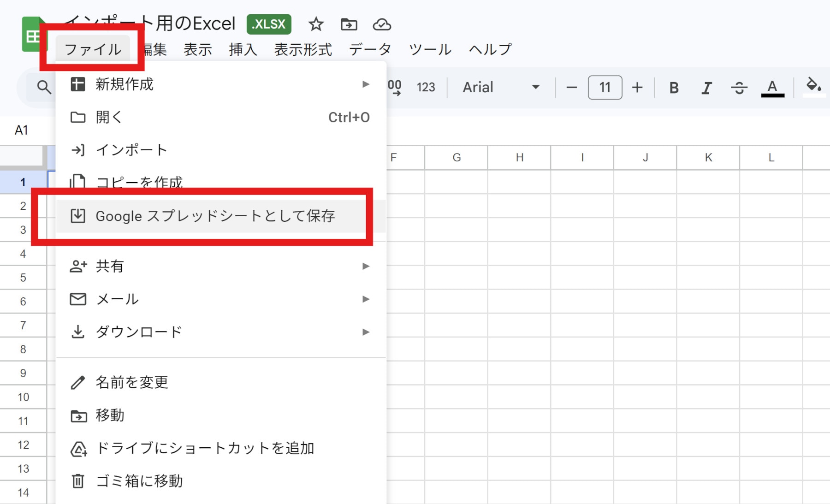830x504 pixels.
Task: Toggle strikethrough formatting
Action: tap(739, 88)
